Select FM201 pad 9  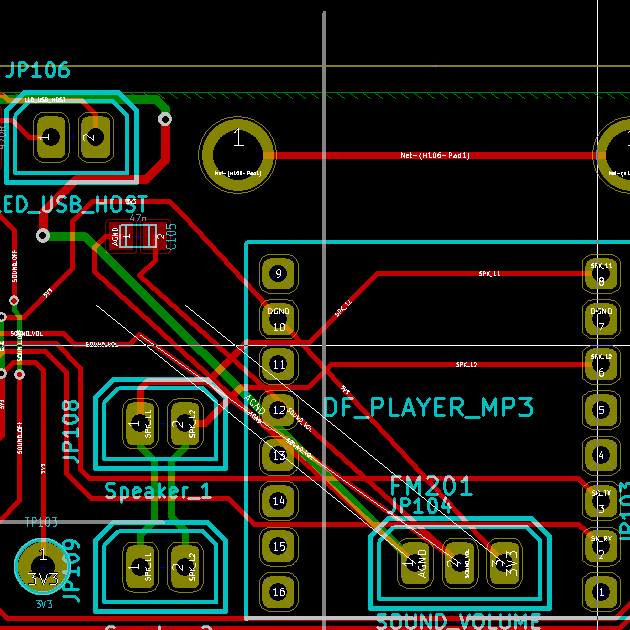coord(278,274)
